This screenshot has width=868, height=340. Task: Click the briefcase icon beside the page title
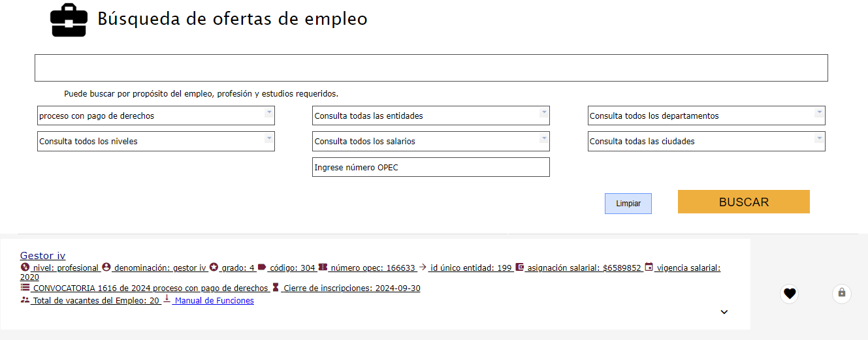69,20
